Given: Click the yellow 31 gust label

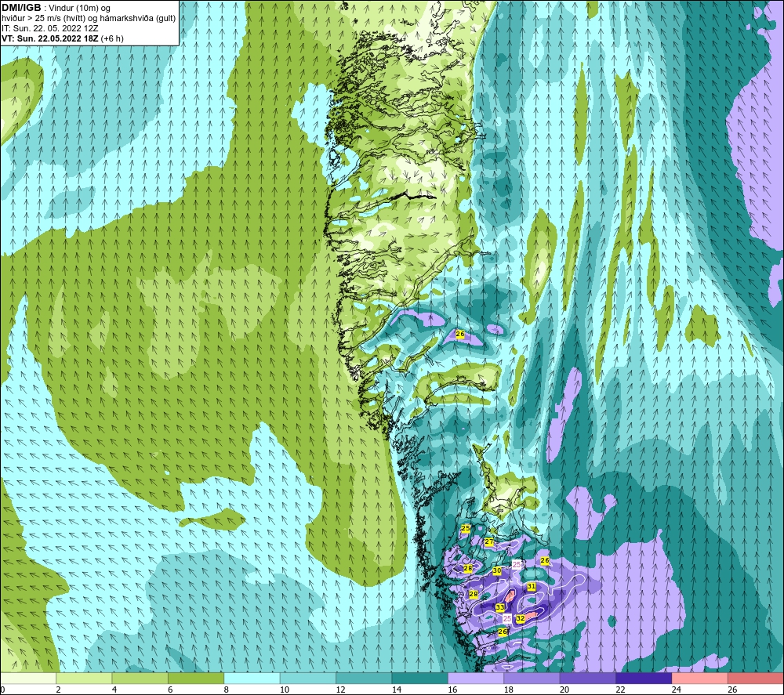Looking at the screenshot, I should pos(532,586).
